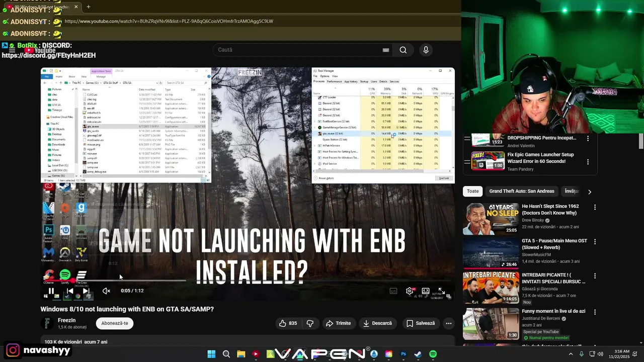Dislike the video
This screenshot has height=362, width=644.
pos(310,323)
